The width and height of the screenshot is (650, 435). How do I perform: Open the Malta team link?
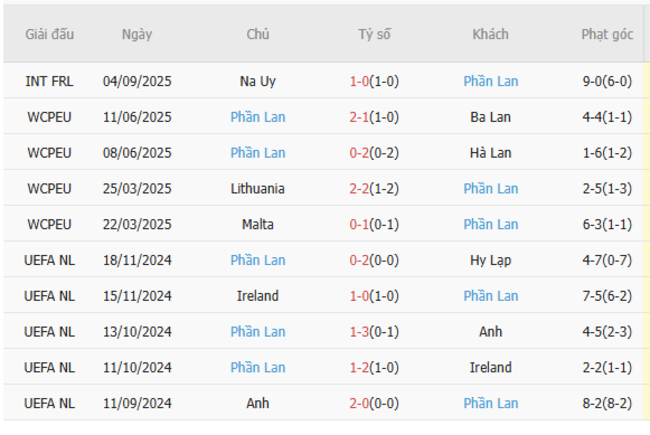257,225
